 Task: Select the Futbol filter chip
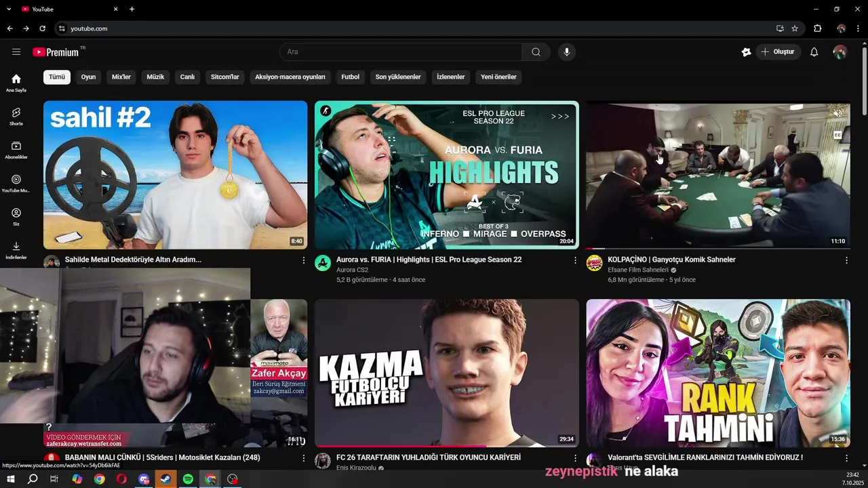[351, 77]
